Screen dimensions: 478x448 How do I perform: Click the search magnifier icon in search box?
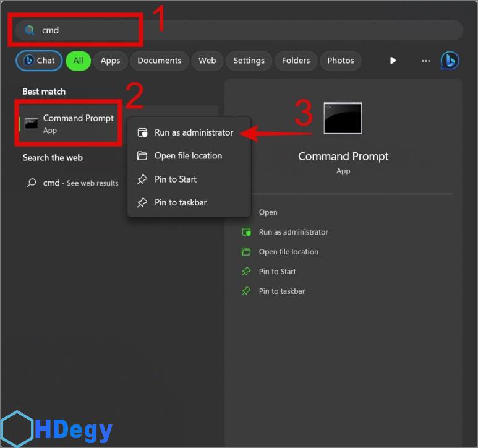tap(29, 30)
